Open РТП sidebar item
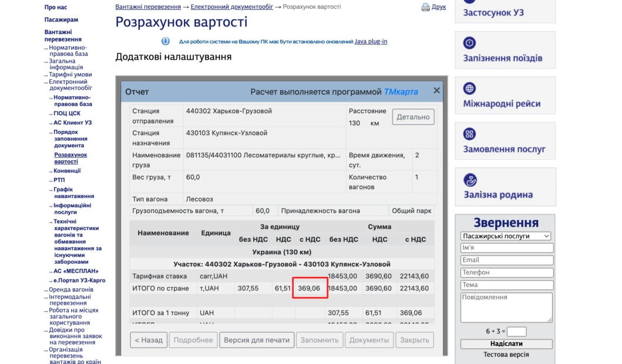The image size is (622, 364). tap(59, 180)
